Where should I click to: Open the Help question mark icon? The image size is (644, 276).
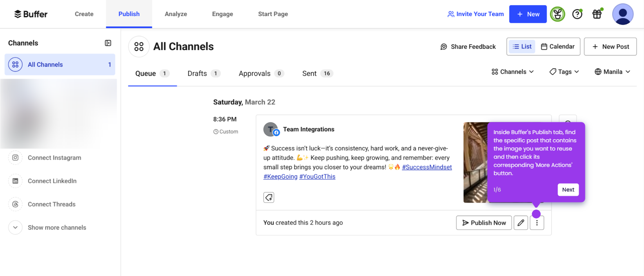[577, 14]
